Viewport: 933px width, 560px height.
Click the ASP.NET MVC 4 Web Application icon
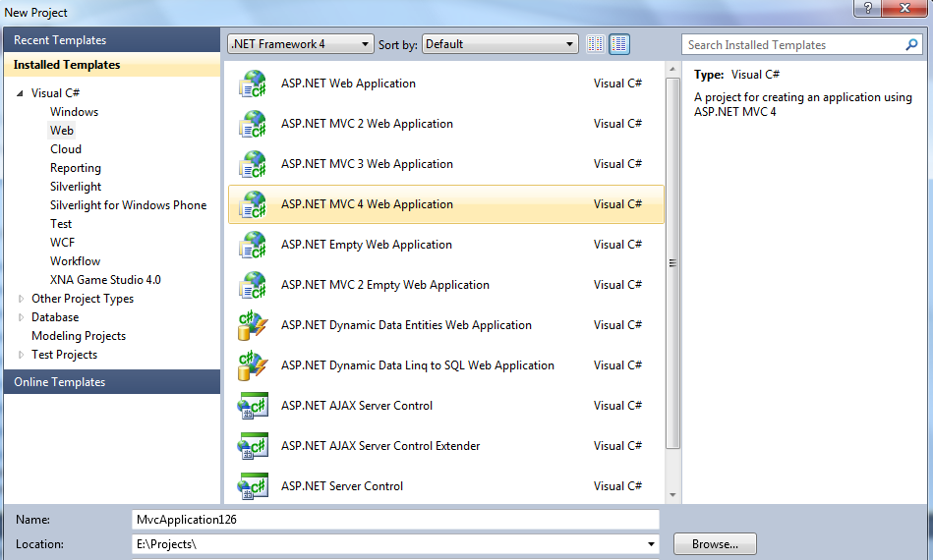253,205
